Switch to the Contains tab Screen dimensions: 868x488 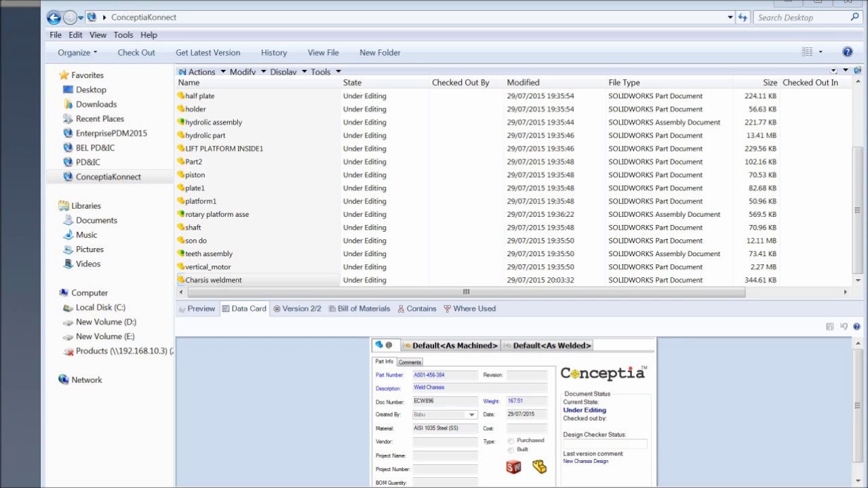pos(416,308)
